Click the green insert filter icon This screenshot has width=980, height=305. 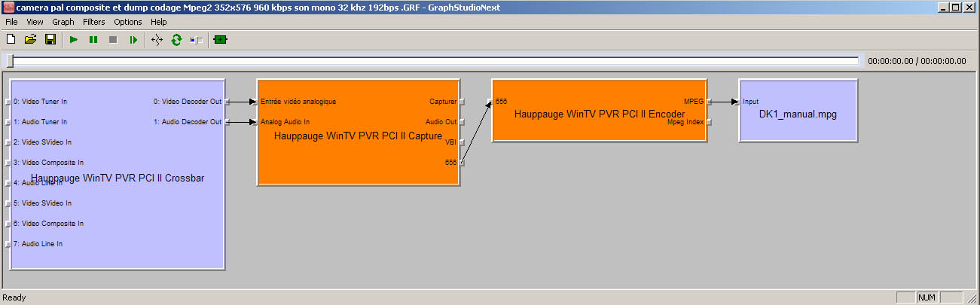(x=220, y=39)
